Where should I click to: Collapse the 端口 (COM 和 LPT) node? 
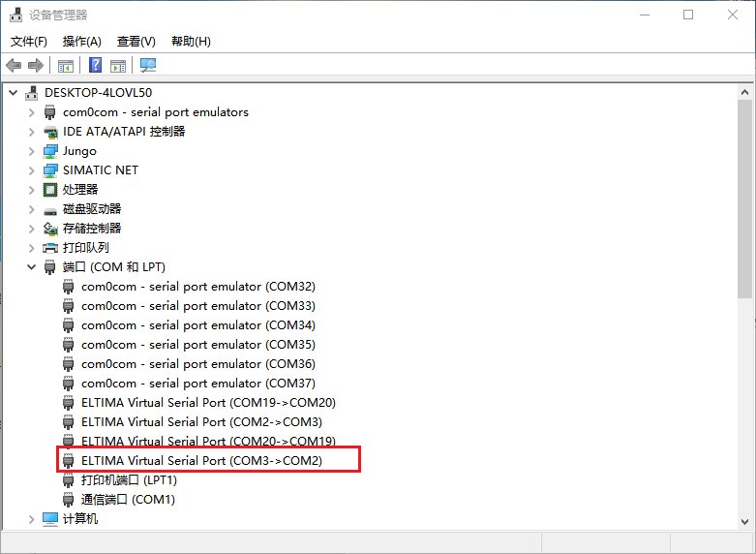point(32,267)
